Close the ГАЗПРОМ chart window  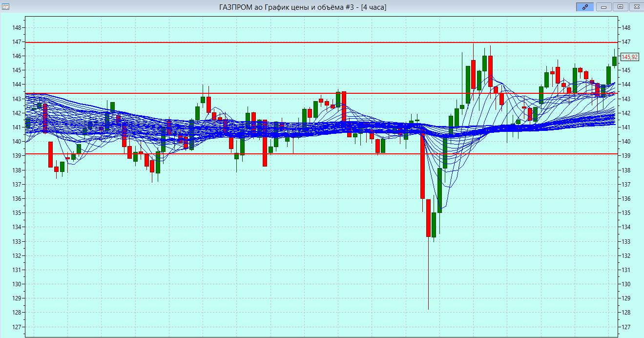coord(636,7)
